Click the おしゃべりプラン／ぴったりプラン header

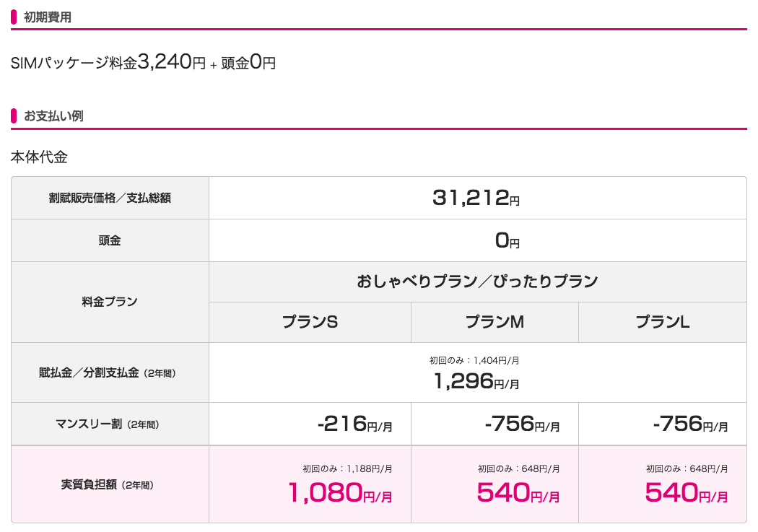point(478,282)
